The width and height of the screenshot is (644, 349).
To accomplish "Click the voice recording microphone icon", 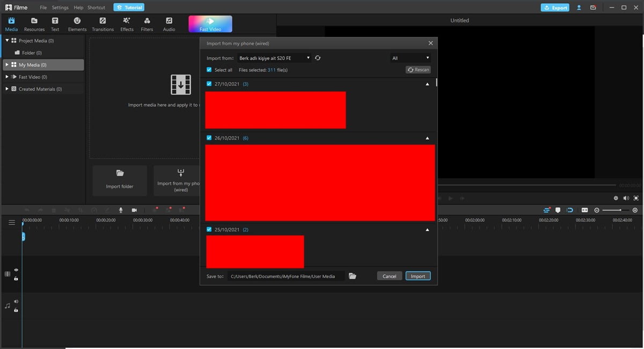I will point(121,210).
